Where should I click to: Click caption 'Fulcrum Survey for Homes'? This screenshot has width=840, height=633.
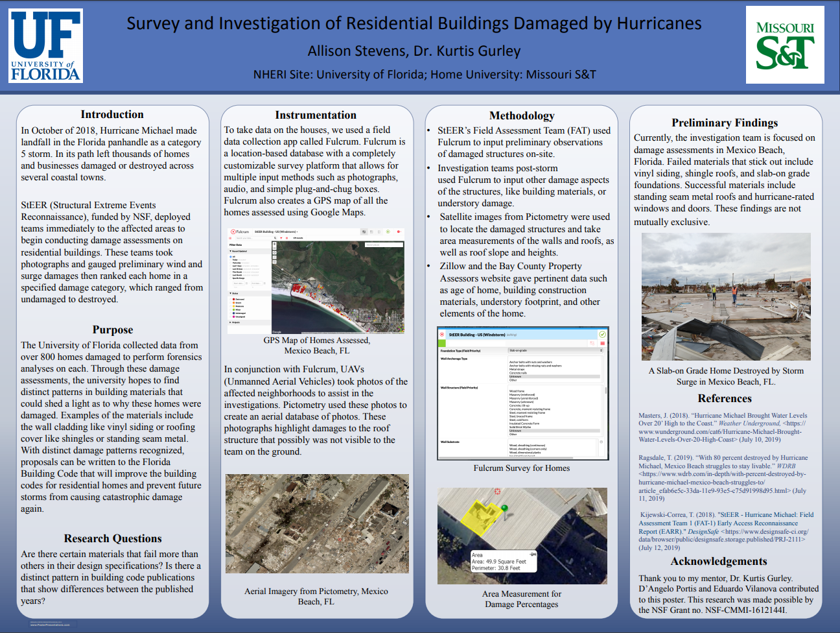[x=522, y=468]
